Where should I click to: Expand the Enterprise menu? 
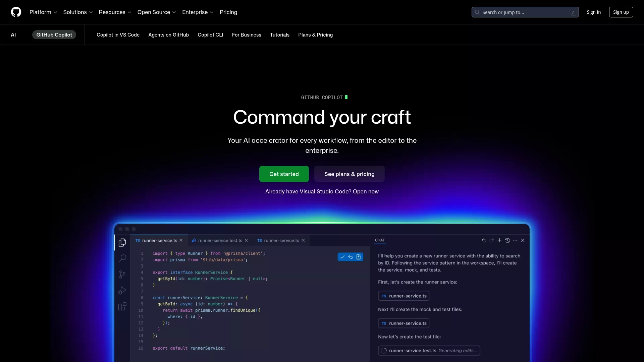click(198, 12)
